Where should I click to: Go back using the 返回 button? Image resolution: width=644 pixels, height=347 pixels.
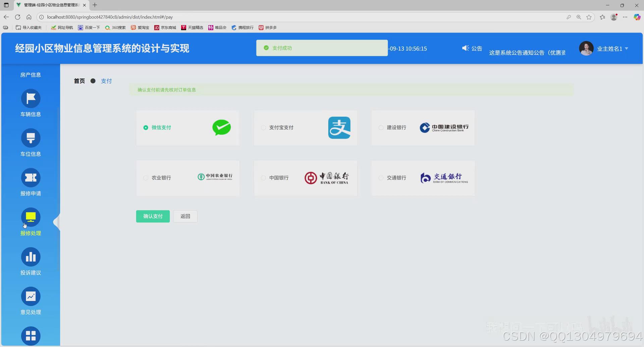pos(185,216)
